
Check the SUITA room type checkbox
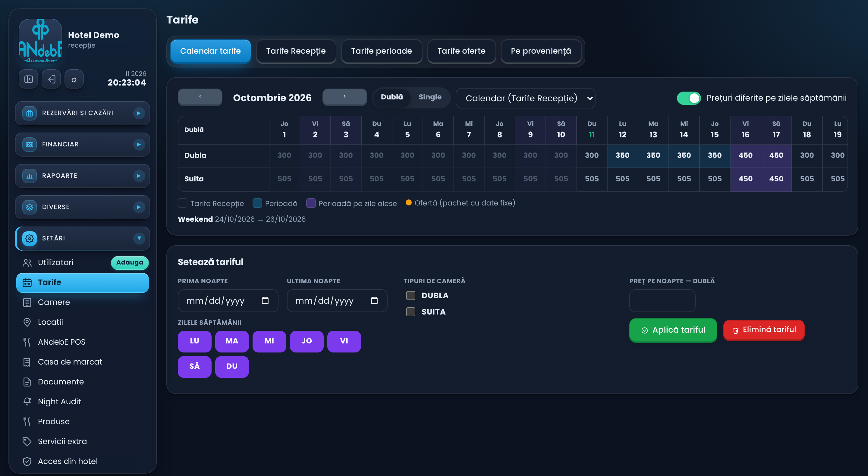411,312
